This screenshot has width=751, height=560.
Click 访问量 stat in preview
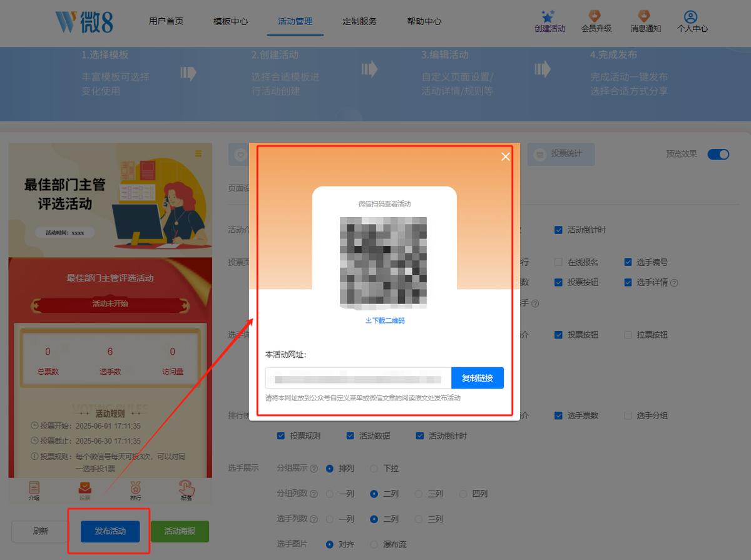(x=173, y=360)
